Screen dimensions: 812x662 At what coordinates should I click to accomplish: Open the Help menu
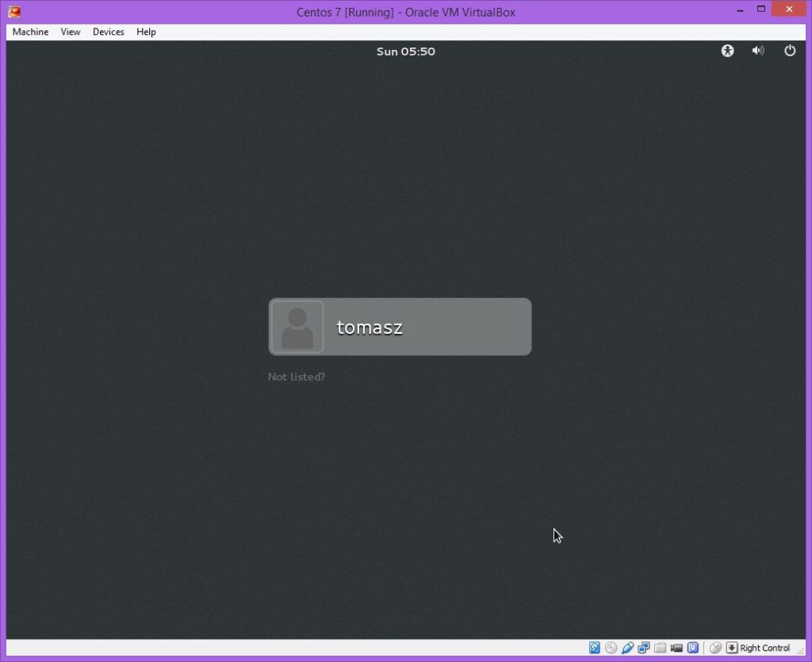[146, 32]
